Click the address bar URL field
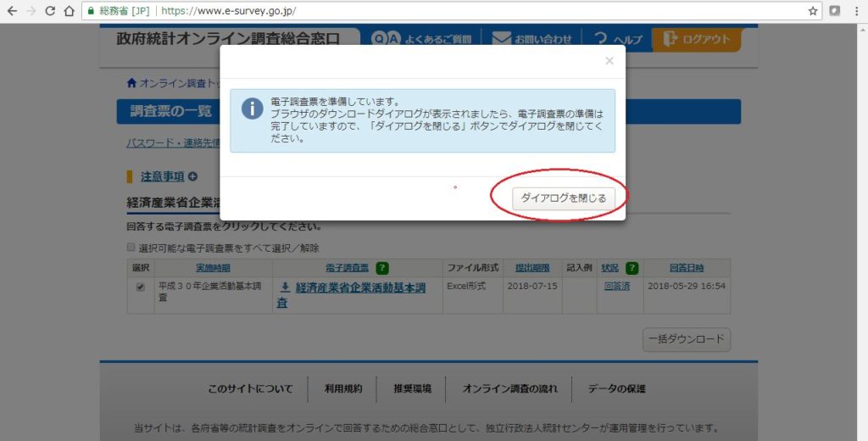Viewport: 868px width, 441px height. [x=475, y=11]
